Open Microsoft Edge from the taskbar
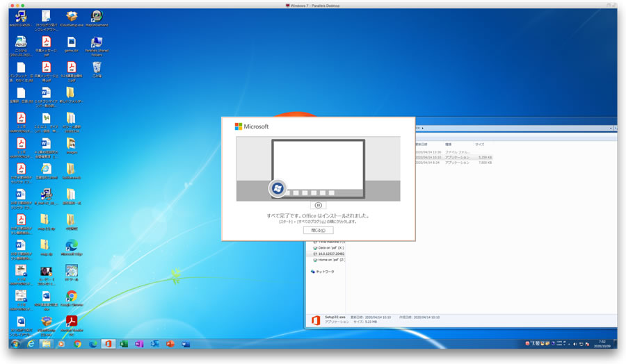 click(93, 344)
